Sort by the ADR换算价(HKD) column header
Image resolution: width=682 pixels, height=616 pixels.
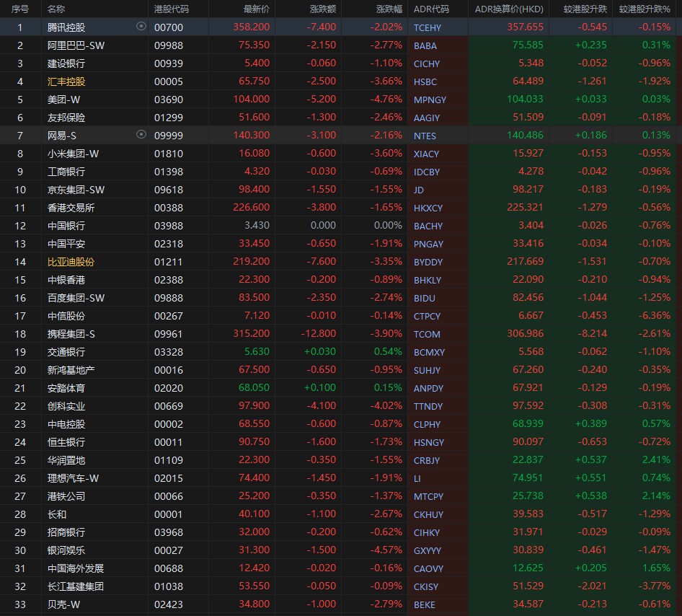pyautogui.click(x=509, y=9)
